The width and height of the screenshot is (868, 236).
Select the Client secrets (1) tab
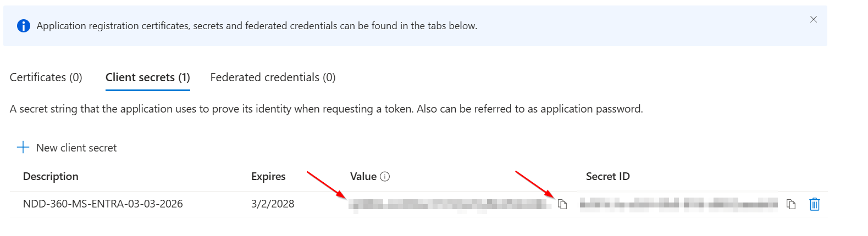pyautogui.click(x=147, y=77)
